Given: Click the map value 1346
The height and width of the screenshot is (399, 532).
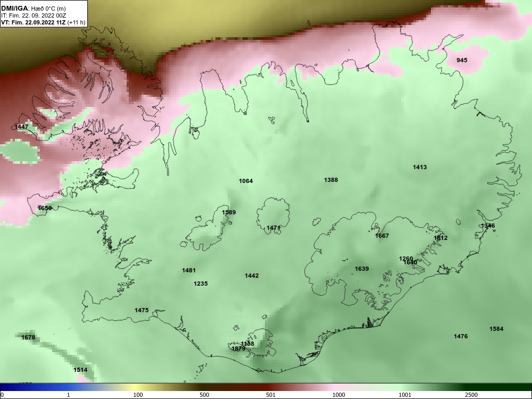Looking at the screenshot, I should click(488, 226).
